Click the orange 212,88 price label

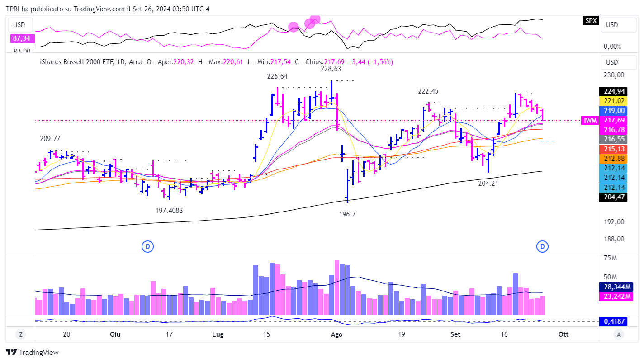(612, 159)
